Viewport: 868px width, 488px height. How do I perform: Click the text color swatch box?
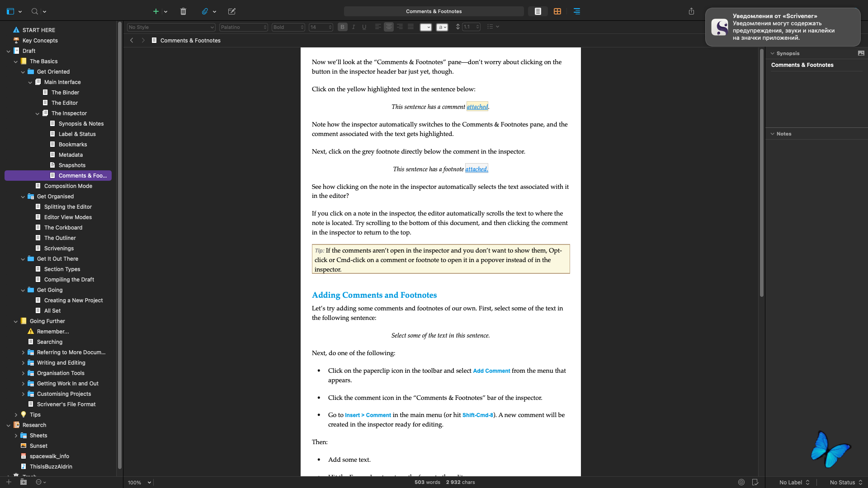point(425,27)
